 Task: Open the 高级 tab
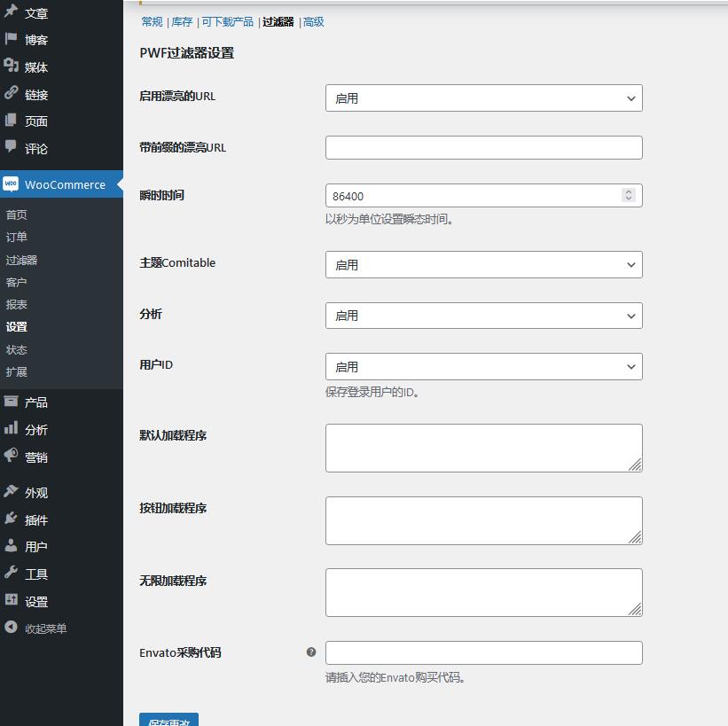pyautogui.click(x=313, y=22)
